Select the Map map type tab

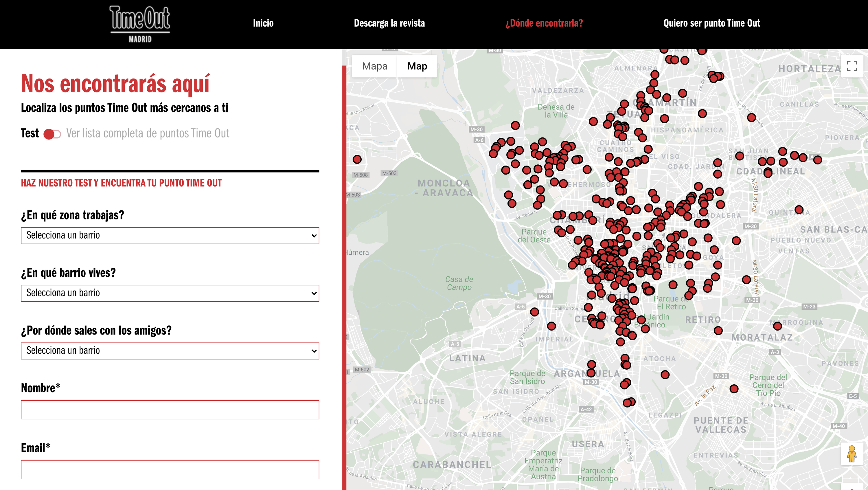417,66
